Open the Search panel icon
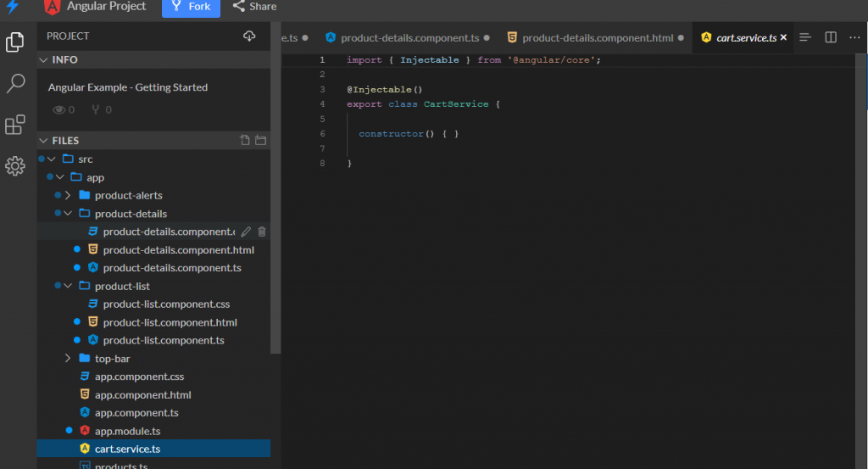The image size is (868, 469). [x=15, y=83]
